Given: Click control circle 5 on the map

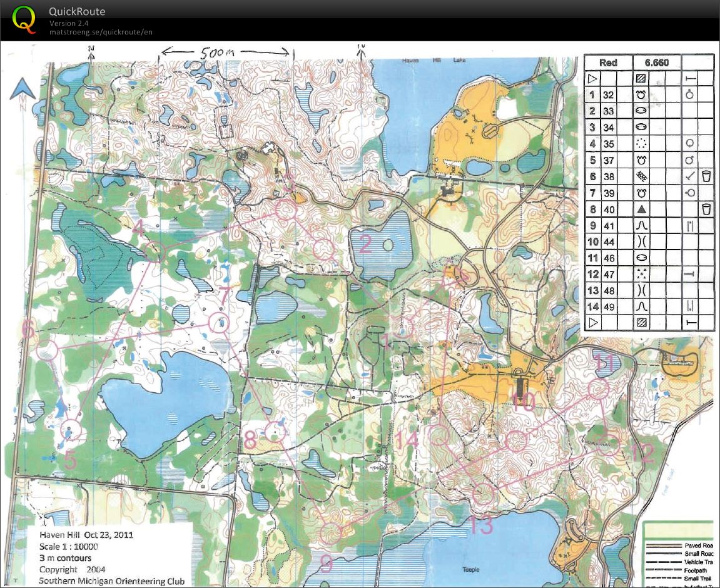Looking at the screenshot, I should click(x=72, y=430).
